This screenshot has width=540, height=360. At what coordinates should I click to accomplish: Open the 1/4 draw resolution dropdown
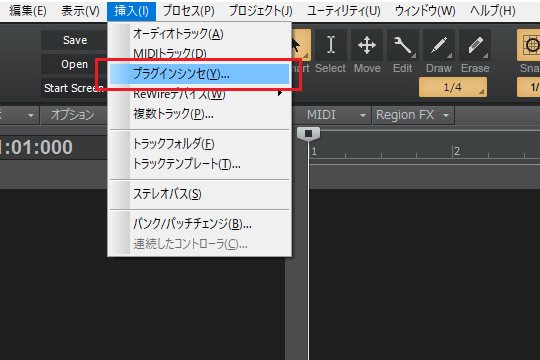coord(453,87)
